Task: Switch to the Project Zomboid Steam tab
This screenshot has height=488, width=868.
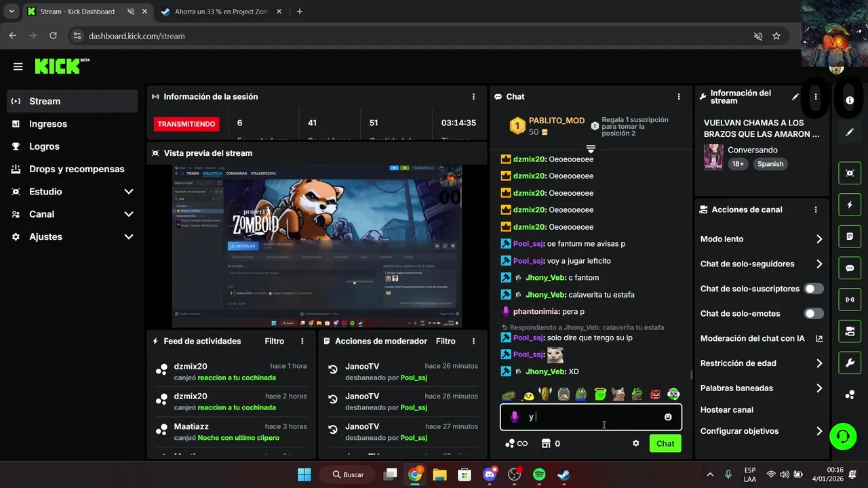Action: 220,12
